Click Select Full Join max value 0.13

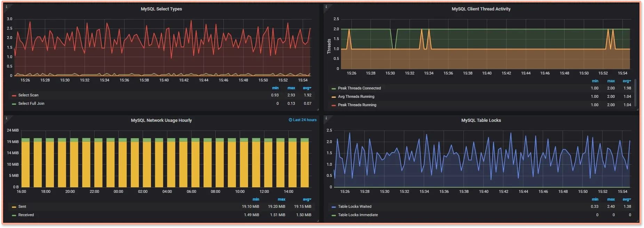tap(291, 103)
